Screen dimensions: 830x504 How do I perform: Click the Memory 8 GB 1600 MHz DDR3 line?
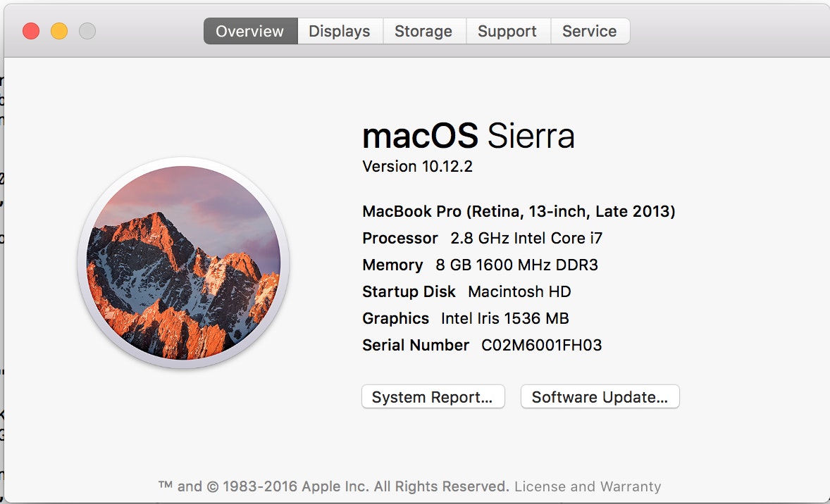480,265
